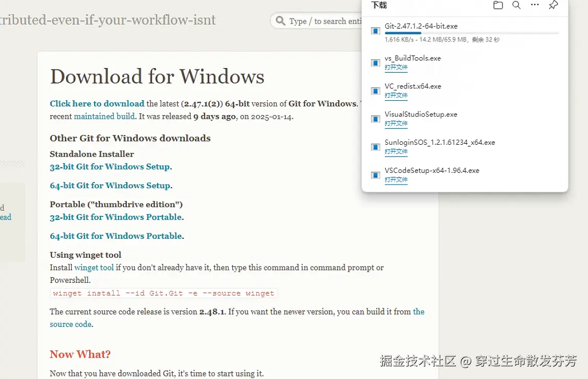Open file link under VisualStudioSetup.exe
This screenshot has width=588, height=379.
396,123
